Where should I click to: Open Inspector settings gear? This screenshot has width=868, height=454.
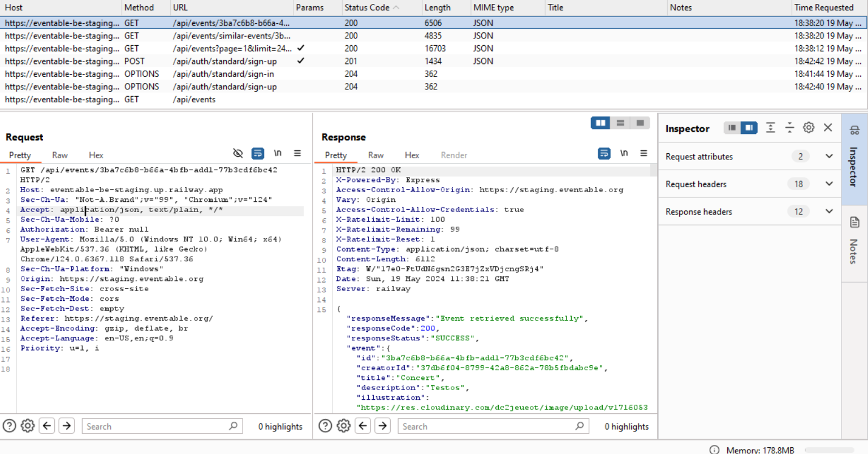(809, 128)
